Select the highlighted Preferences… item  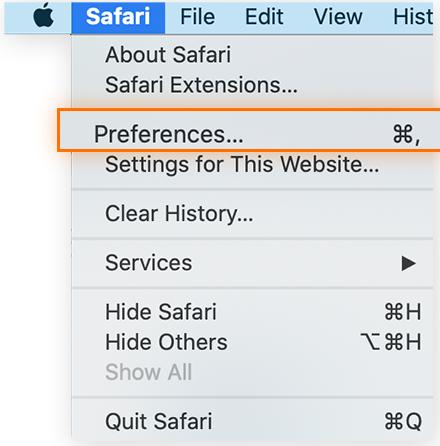(249, 130)
